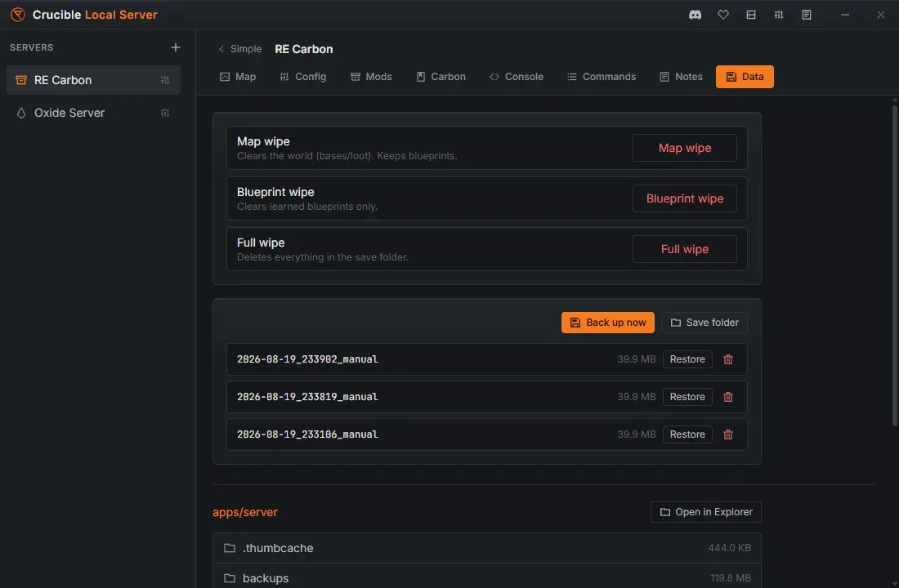Click 'Clears learned blueprints only.' description
Screen dimensions: 899x588
307,207
